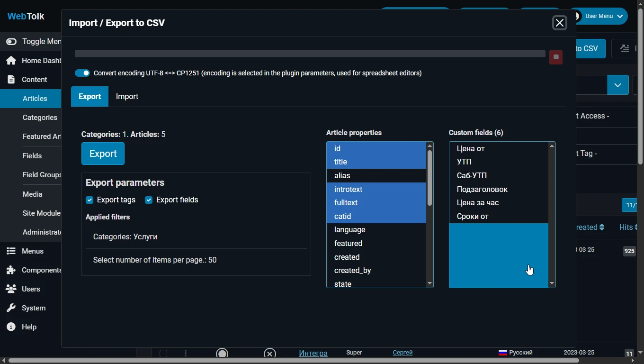644x364 pixels.
Task: Select the Export tab
Action: click(x=89, y=97)
